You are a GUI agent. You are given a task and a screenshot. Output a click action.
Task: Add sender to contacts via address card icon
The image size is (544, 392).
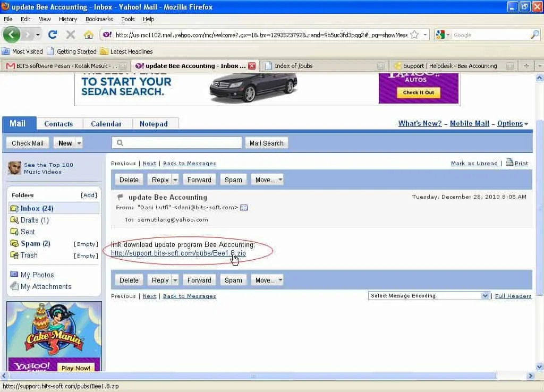click(x=244, y=208)
